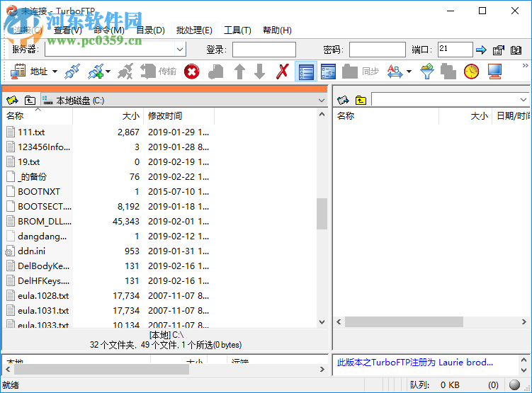Click the status bar connection indicator ball

515,385
